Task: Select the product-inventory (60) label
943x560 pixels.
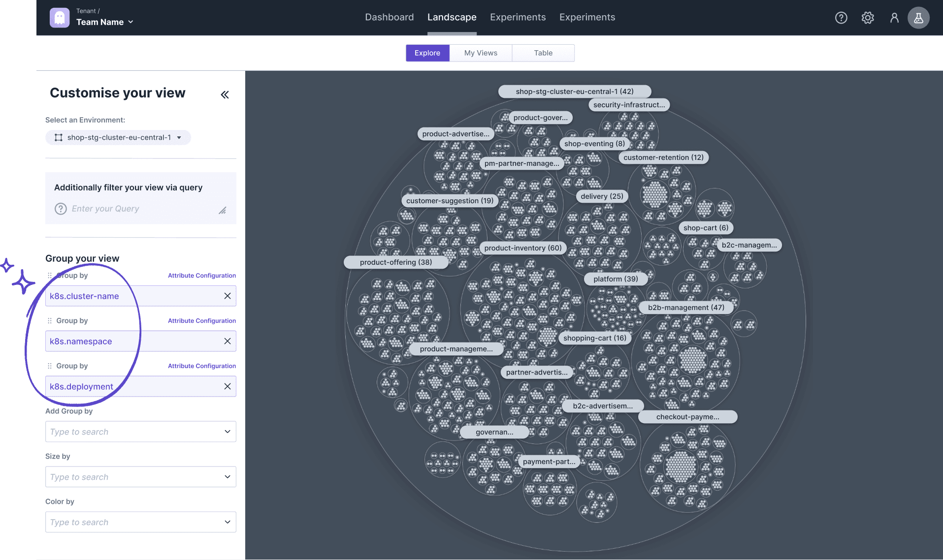Action: (x=522, y=248)
